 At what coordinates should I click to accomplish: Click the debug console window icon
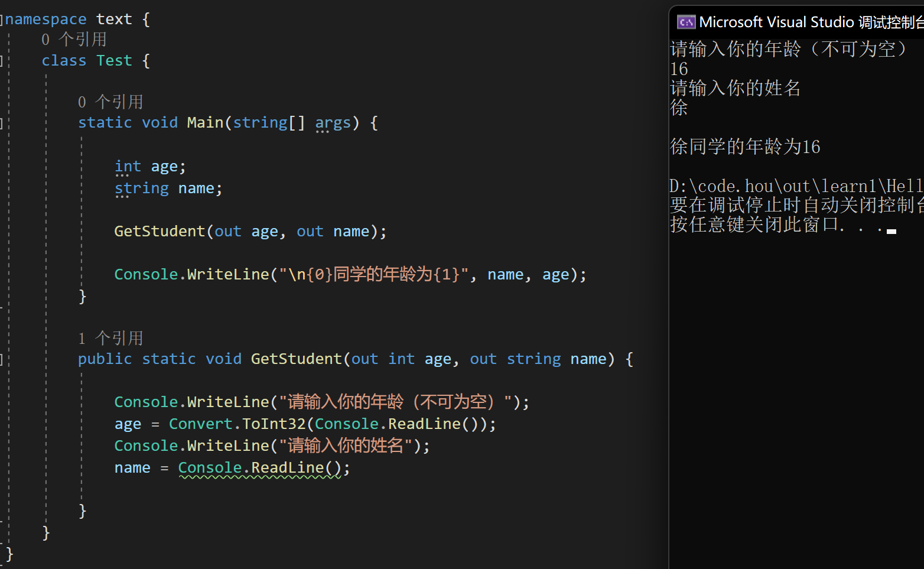click(686, 22)
